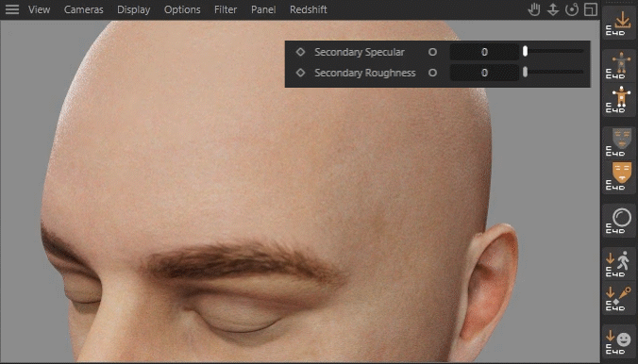Toggle Secondary Specular keyframe diamond
The height and width of the screenshot is (364, 638).
[x=300, y=52]
